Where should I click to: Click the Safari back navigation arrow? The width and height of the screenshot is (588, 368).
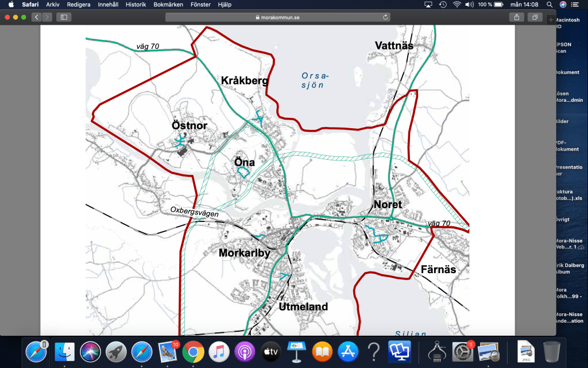click(37, 17)
